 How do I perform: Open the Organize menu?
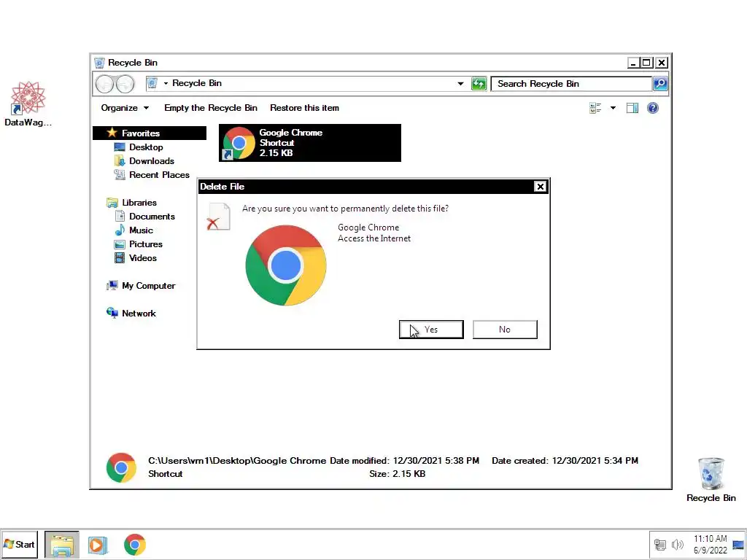pos(125,108)
